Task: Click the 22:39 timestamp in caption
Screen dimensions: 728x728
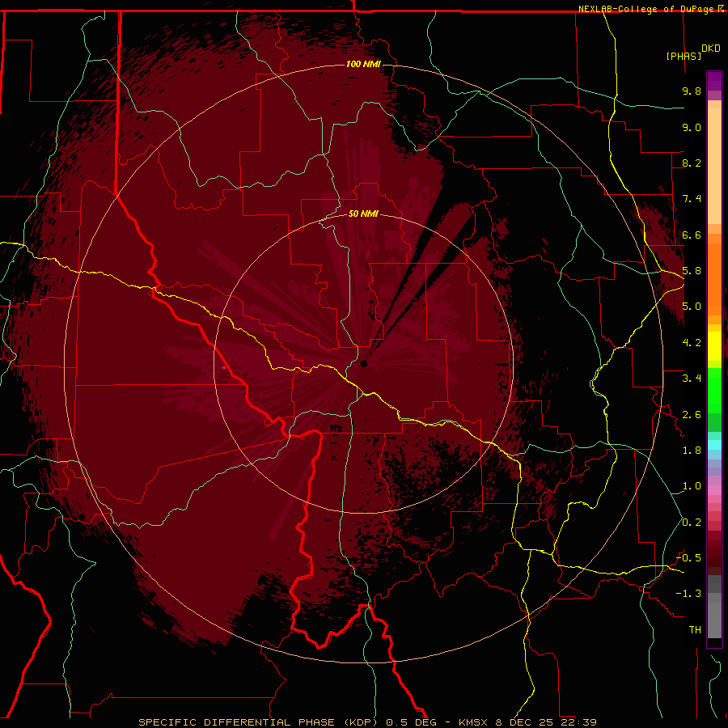Action: [578, 722]
